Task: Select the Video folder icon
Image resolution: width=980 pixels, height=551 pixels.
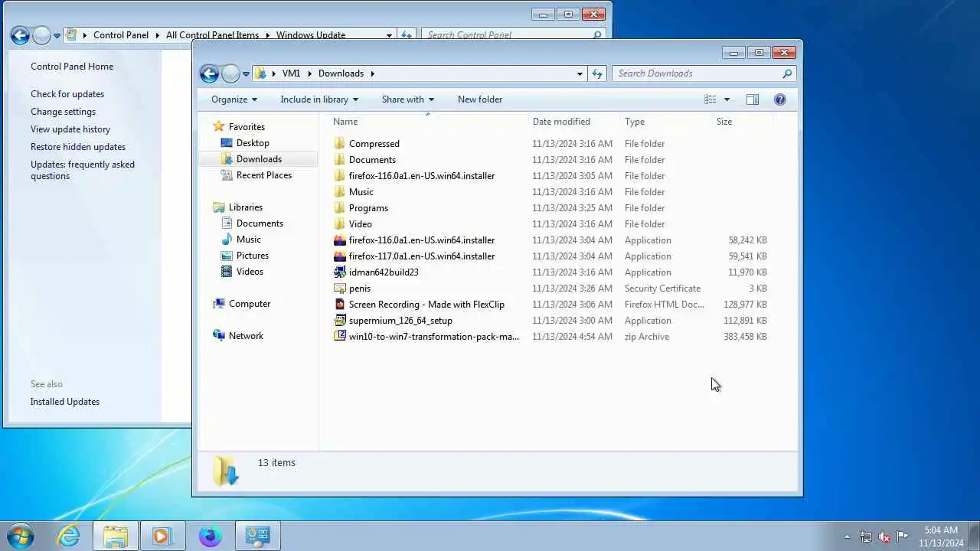Action: (340, 224)
